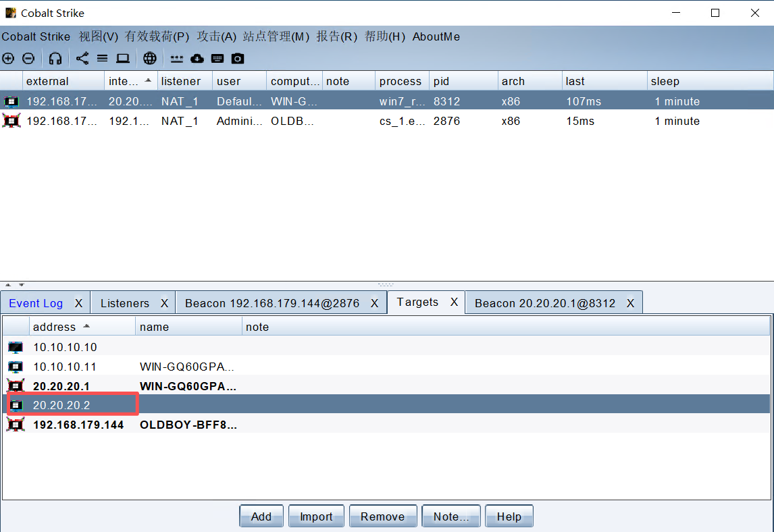The height and width of the screenshot is (532, 774).
Task: Open listeners via headphones icon
Action: [x=55, y=59]
